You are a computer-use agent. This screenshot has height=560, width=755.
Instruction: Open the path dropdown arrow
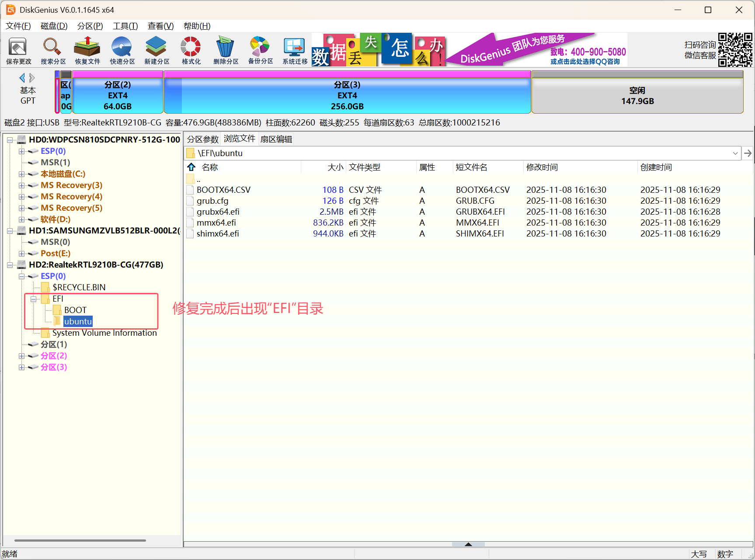[735, 153]
